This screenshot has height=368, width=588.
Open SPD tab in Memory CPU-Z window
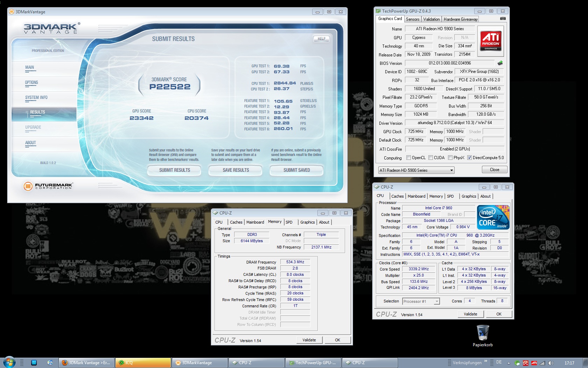tap(289, 222)
